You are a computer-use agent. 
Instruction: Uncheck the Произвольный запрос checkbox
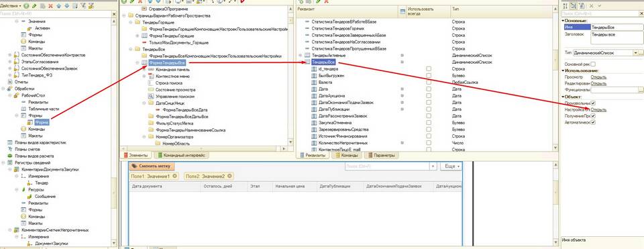click(593, 103)
